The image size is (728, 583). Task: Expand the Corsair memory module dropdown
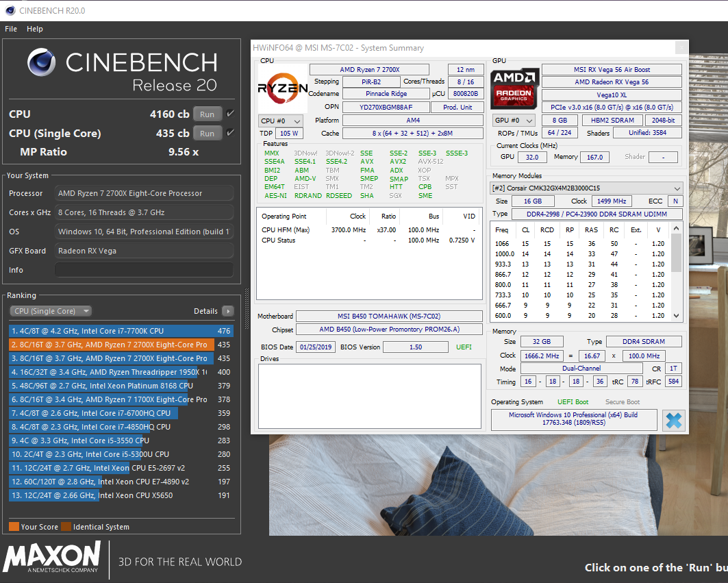pos(587,188)
